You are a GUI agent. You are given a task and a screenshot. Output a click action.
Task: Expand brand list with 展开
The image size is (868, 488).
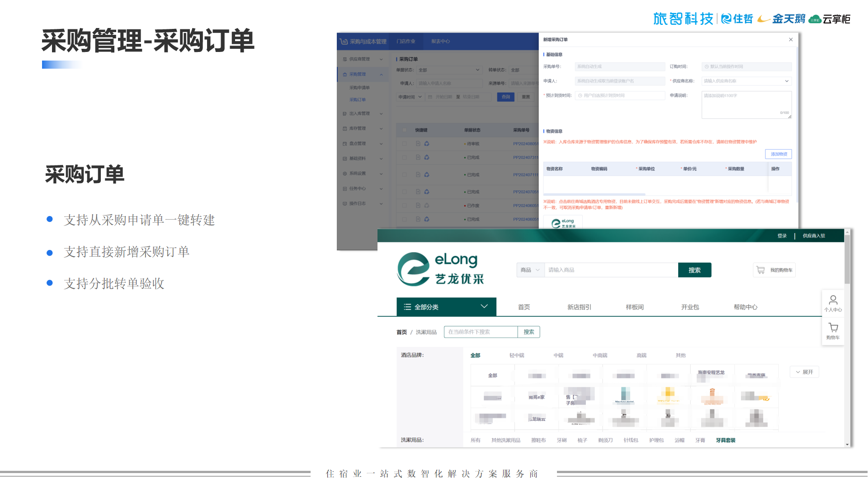(804, 372)
